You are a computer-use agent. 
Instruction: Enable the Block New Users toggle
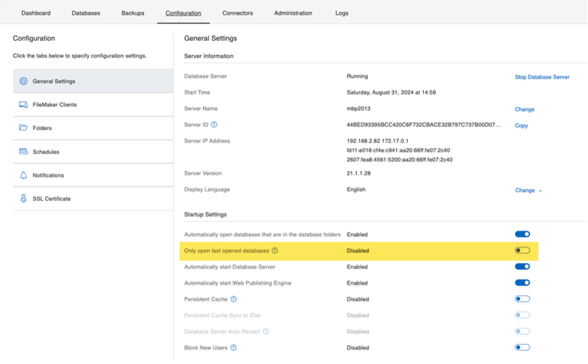pyautogui.click(x=523, y=348)
